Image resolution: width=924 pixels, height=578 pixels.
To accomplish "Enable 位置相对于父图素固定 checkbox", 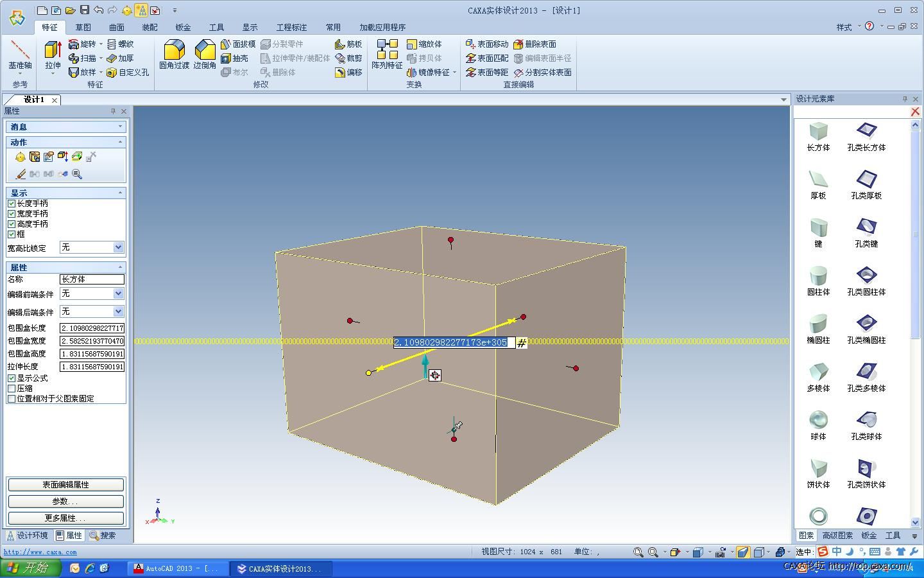I will click(x=12, y=399).
